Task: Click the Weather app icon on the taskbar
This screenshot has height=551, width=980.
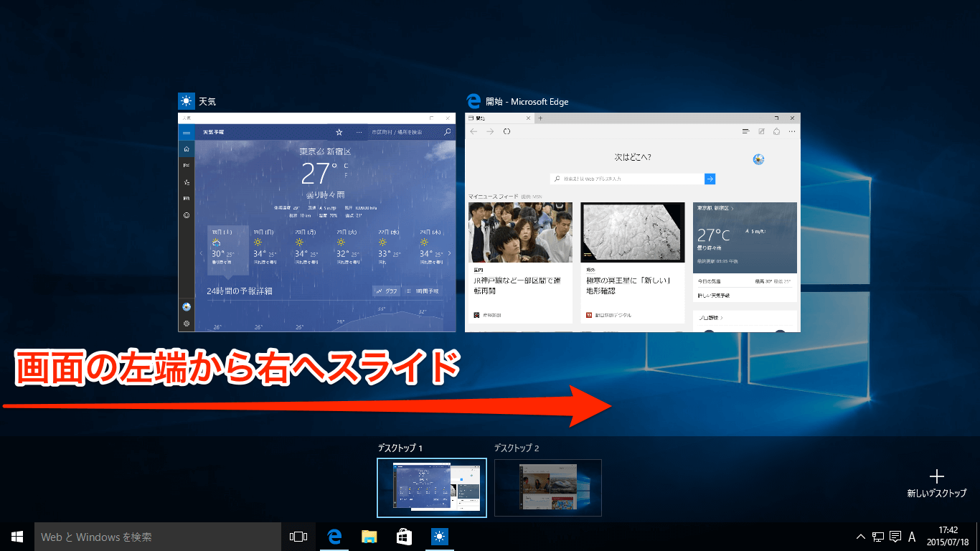Action: coord(439,537)
